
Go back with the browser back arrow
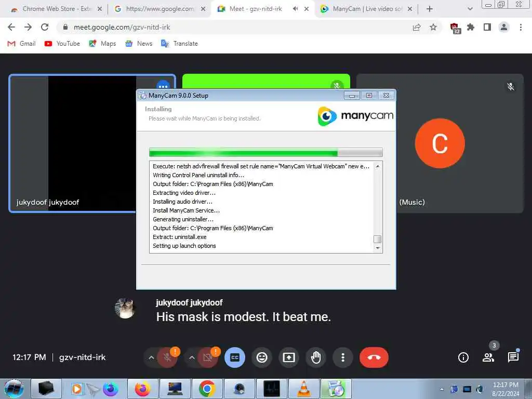point(11,27)
